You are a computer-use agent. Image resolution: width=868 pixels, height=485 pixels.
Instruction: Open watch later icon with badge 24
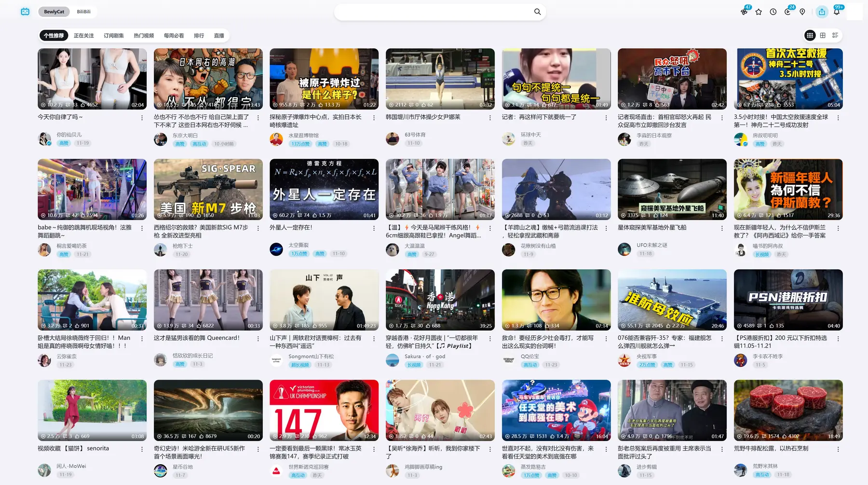coord(787,12)
